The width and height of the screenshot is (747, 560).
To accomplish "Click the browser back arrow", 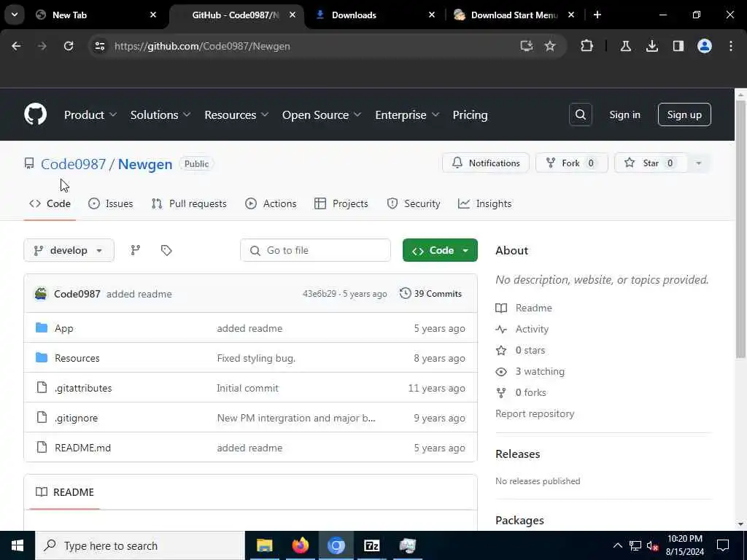I will 16,46.
